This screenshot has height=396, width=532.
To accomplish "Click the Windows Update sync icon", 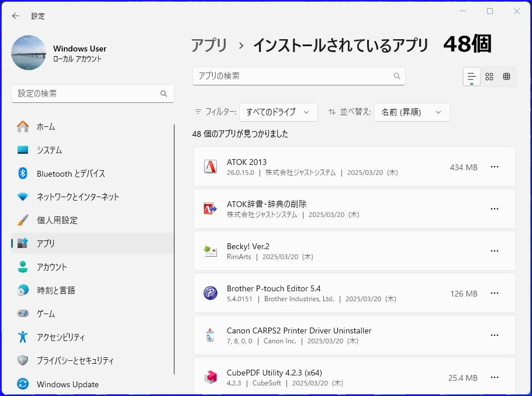I will 23,384.
